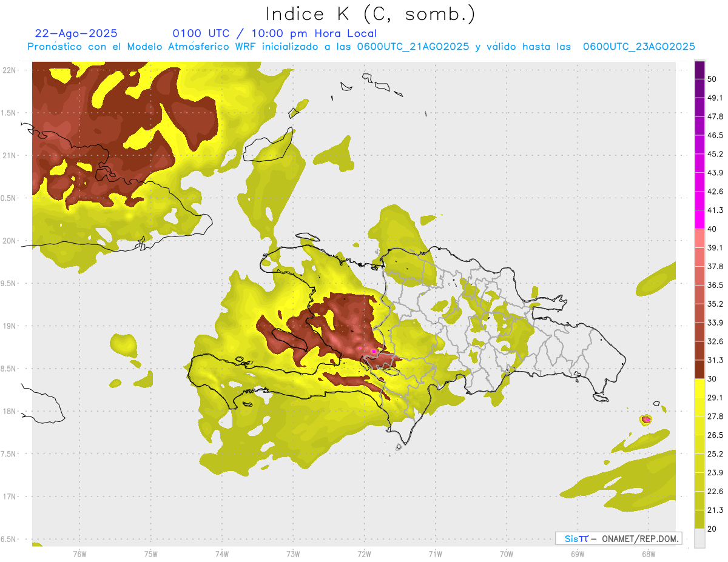Click the colorbar value 39.1
The height and width of the screenshot is (562, 728).
coord(715,247)
